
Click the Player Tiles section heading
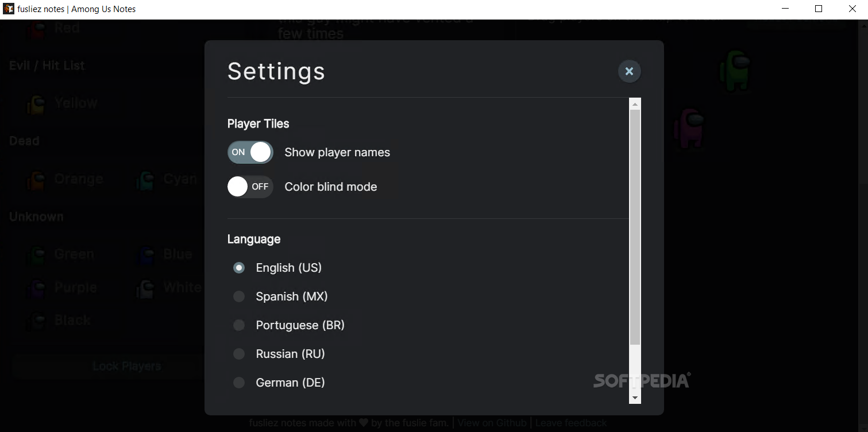[258, 124]
